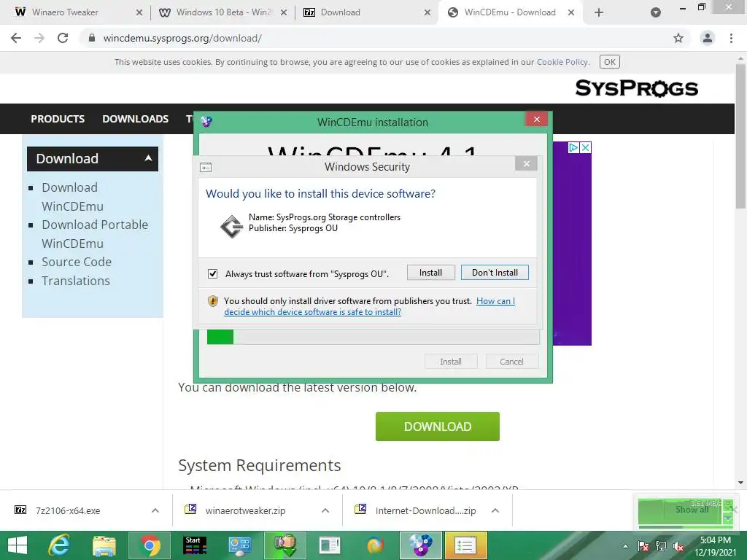Open the Source Code sidebar link
This screenshot has width=747, height=560.
pos(76,262)
